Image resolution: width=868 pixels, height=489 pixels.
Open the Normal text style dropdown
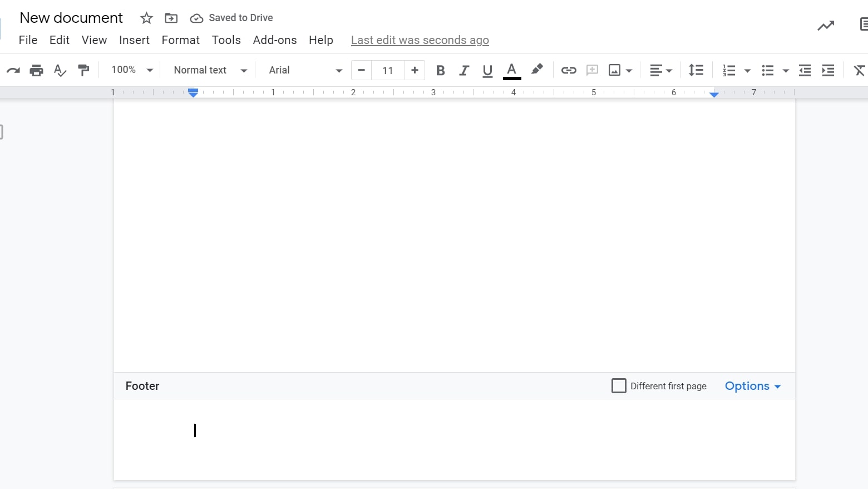tap(210, 70)
